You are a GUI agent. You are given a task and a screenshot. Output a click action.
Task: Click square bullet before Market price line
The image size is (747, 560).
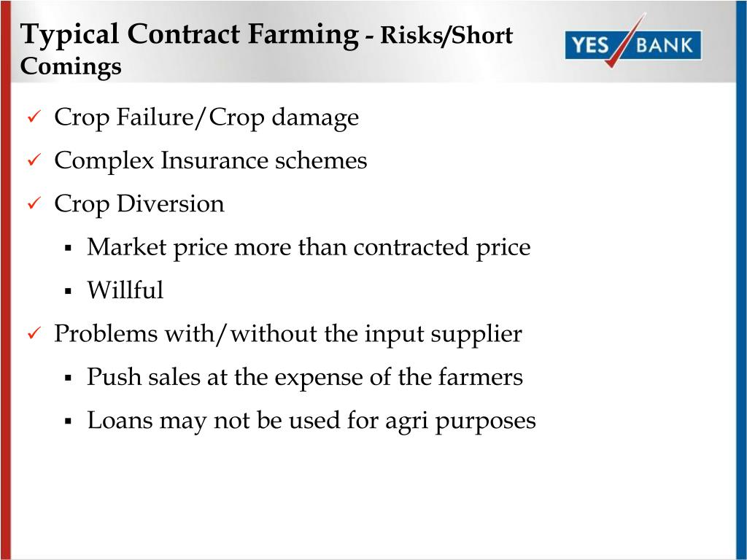[68, 248]
